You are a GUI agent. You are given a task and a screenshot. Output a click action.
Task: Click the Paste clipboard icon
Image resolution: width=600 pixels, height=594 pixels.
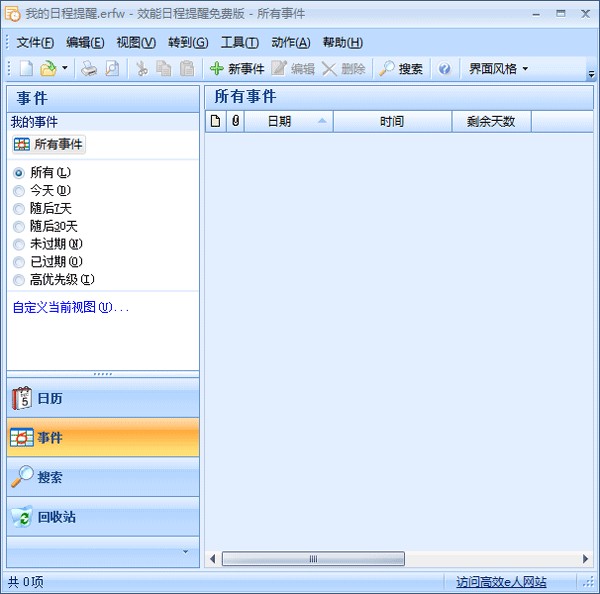tap(187, 69)
